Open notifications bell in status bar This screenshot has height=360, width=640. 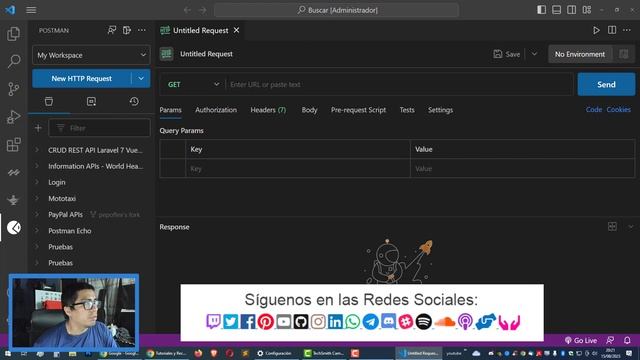627,340
